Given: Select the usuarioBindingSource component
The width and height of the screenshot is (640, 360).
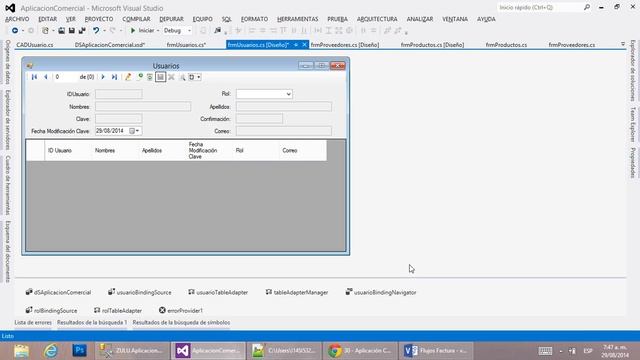Looking at the screenshot, I should [140, 292].
